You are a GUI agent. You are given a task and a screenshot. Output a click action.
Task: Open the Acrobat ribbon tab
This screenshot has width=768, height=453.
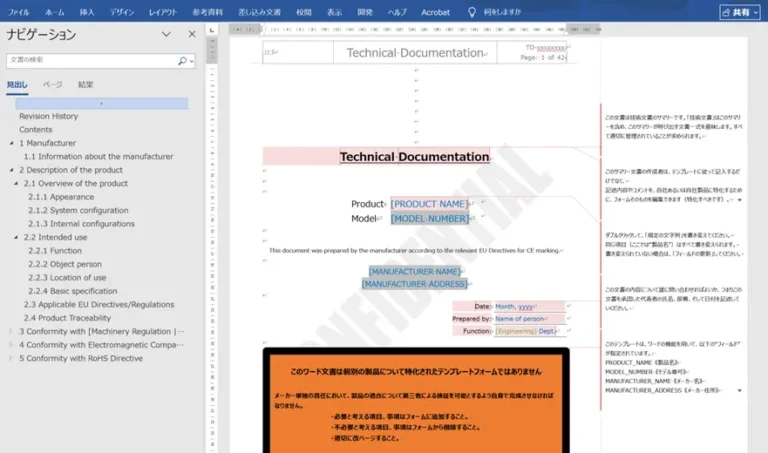pos(435,12)
